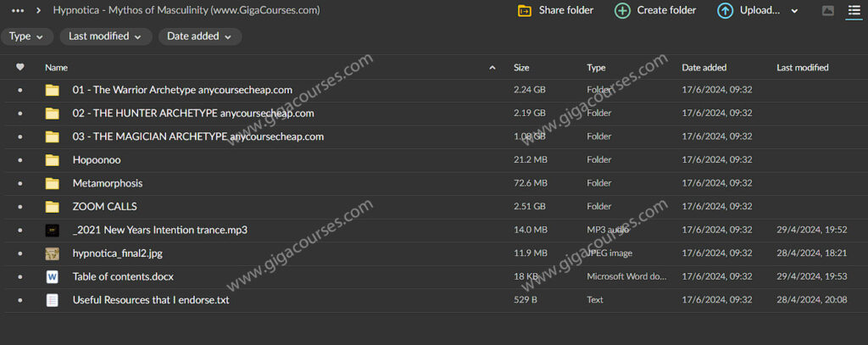Sort by the Size column header

click(521, 67)
